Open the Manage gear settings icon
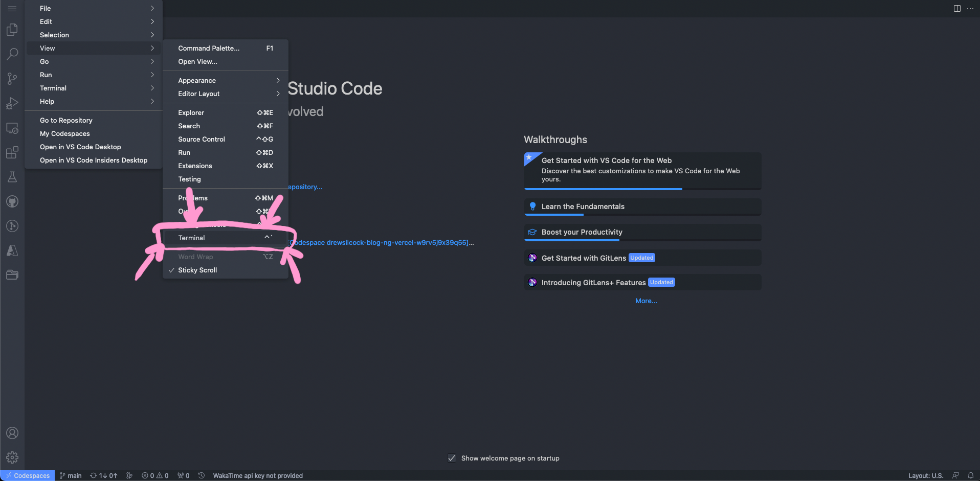The image size is (980, 481). tap(12, 457)
